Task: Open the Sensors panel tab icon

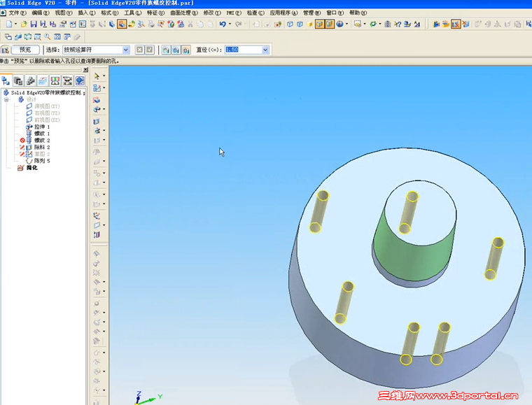Action: coord(55,80)
